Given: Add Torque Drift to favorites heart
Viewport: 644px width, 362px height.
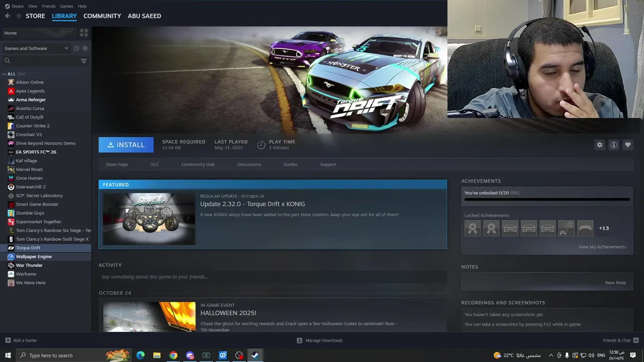Looking at the screenshot, I should [x=628, y=145].
